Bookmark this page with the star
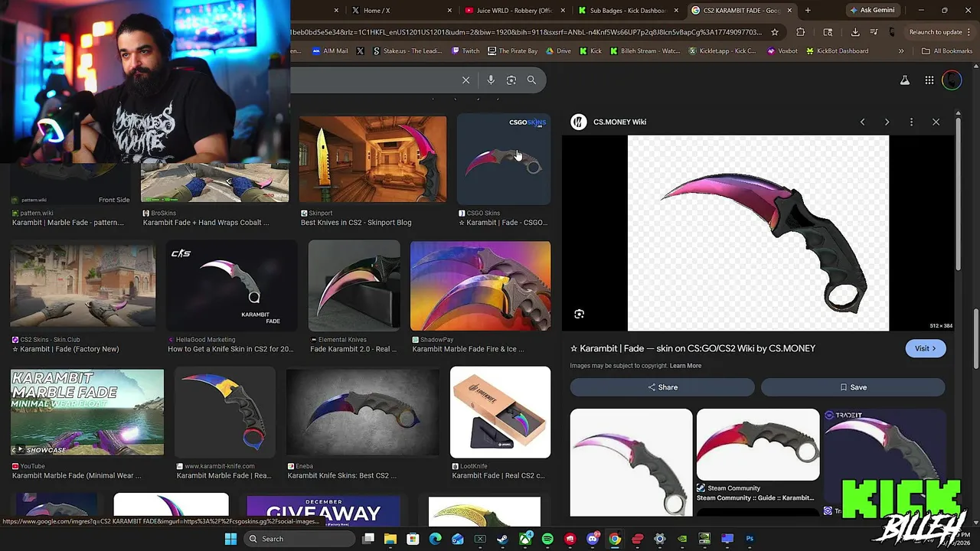The image size is (980, 551). pos(775,32)
